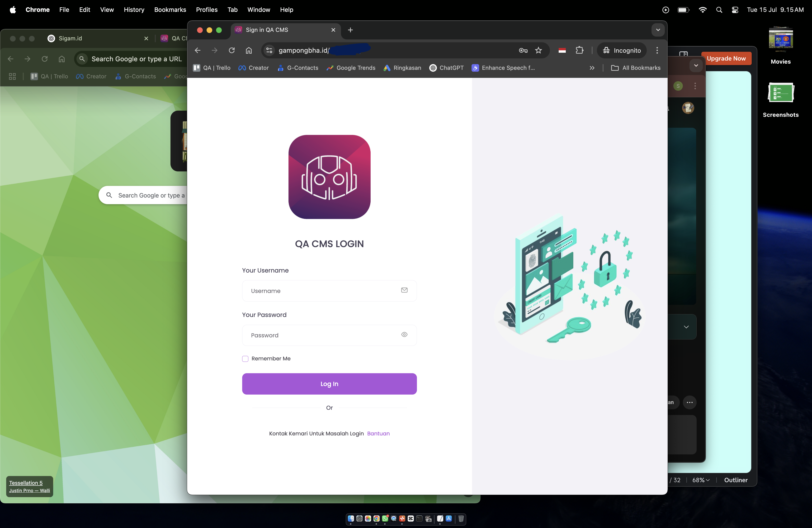Open the 68% zoom dropdown
Screen dimensions: 812x528
pos(701,480)
